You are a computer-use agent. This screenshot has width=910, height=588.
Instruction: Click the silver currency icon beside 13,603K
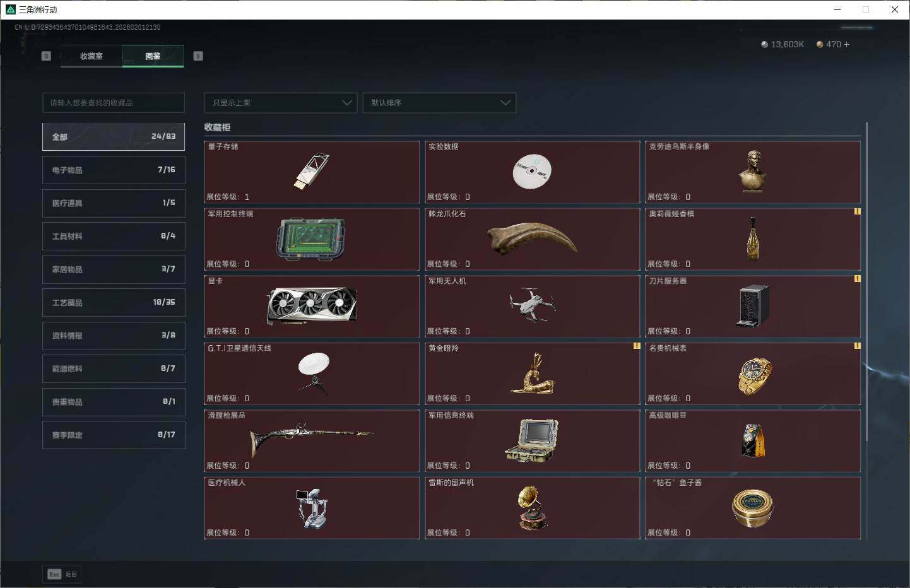(x=765, y=45)
